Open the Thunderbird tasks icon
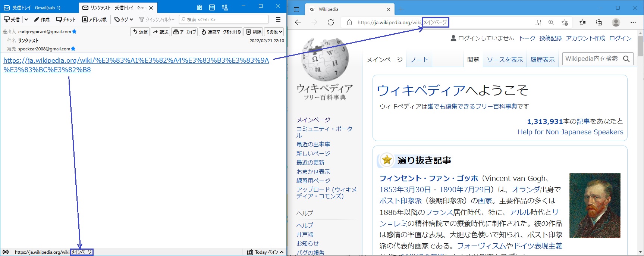 coord(212,7)
